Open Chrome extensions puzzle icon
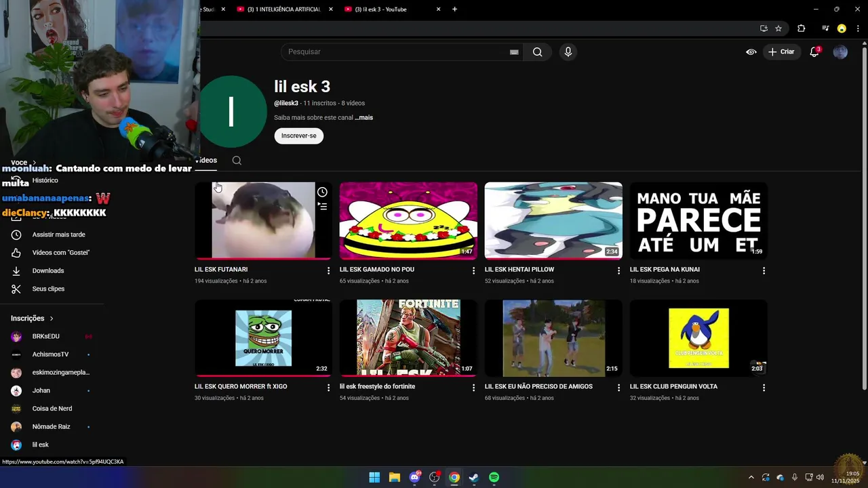Image resolution: width=868 pixels, height=488 pixels. (802, 28)
